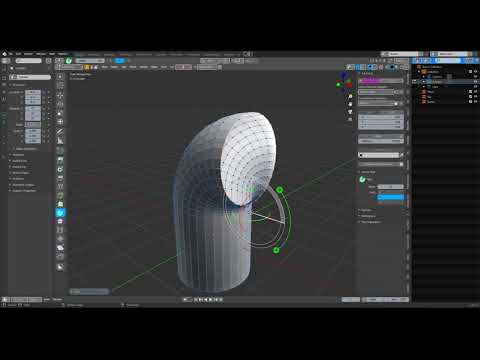The width and height of the screenshot is (480, 360).
Task: Click the blue highlighted axis field
Action: click(390, 197)
